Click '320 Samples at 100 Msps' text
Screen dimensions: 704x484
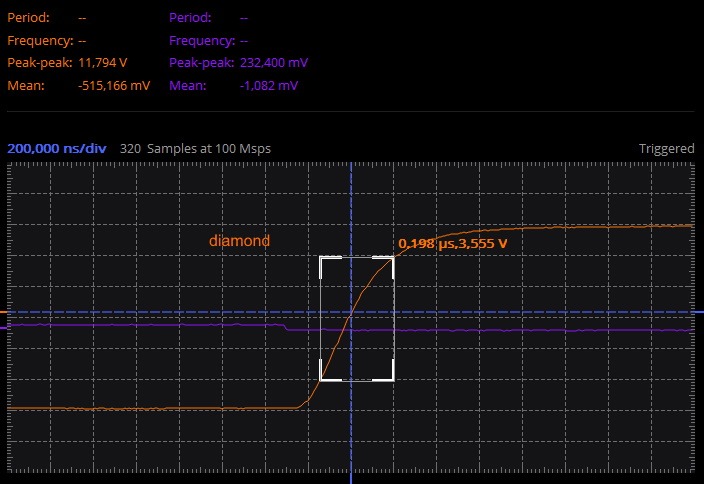point(195,149)
